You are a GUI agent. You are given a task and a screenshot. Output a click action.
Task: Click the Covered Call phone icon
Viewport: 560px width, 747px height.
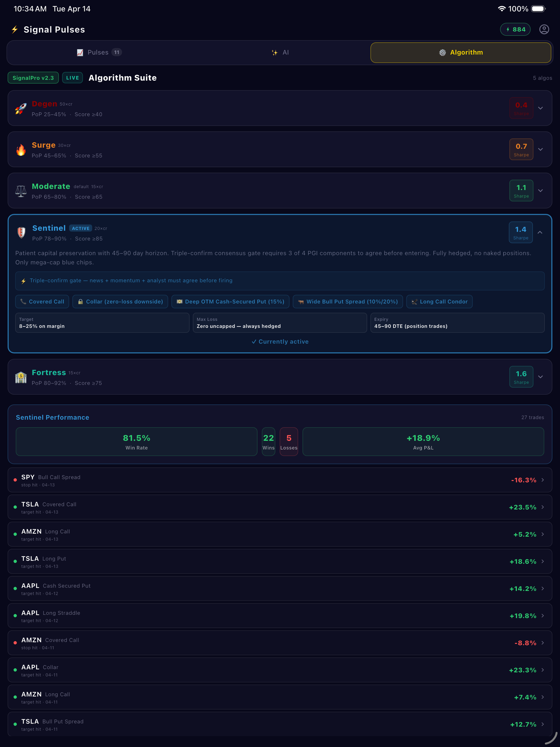tap(23, 302)
